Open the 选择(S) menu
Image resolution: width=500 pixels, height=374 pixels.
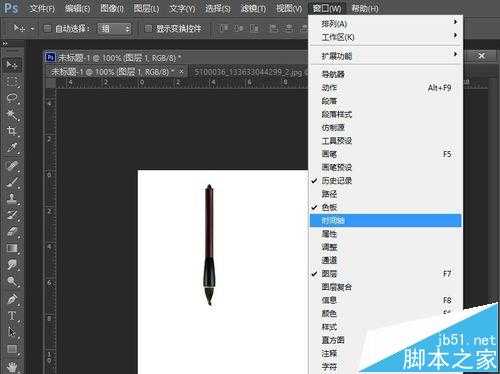click(217, 8)
